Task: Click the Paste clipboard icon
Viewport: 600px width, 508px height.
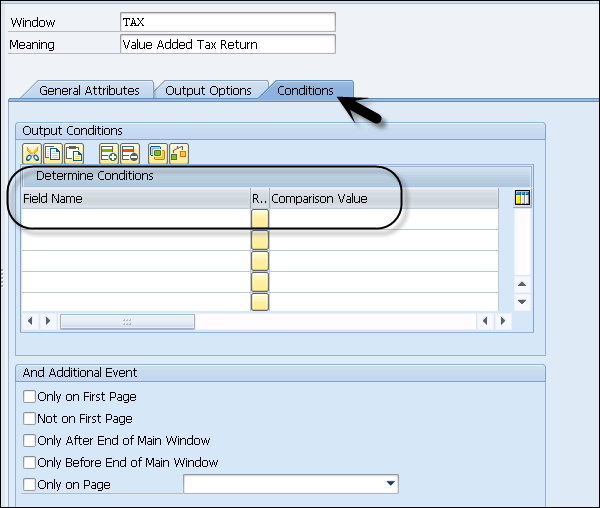Action: coord(72,153)
